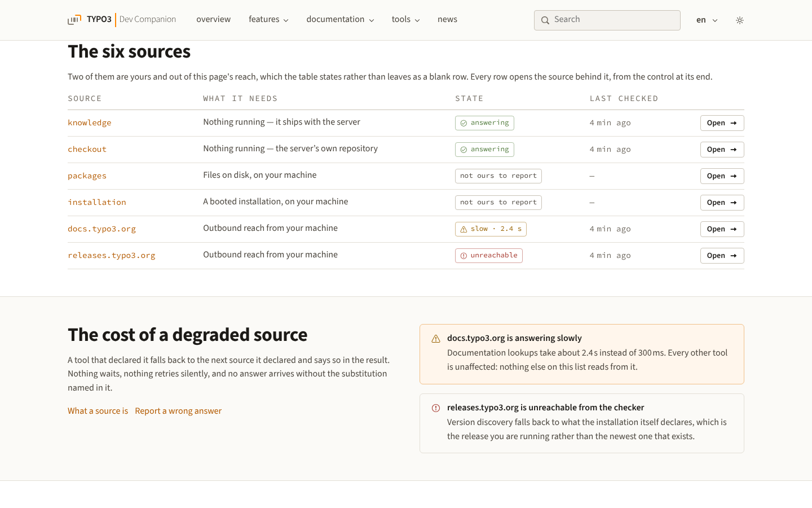
Task: Follow the checkout source link
Action: (x=87, y=150)
